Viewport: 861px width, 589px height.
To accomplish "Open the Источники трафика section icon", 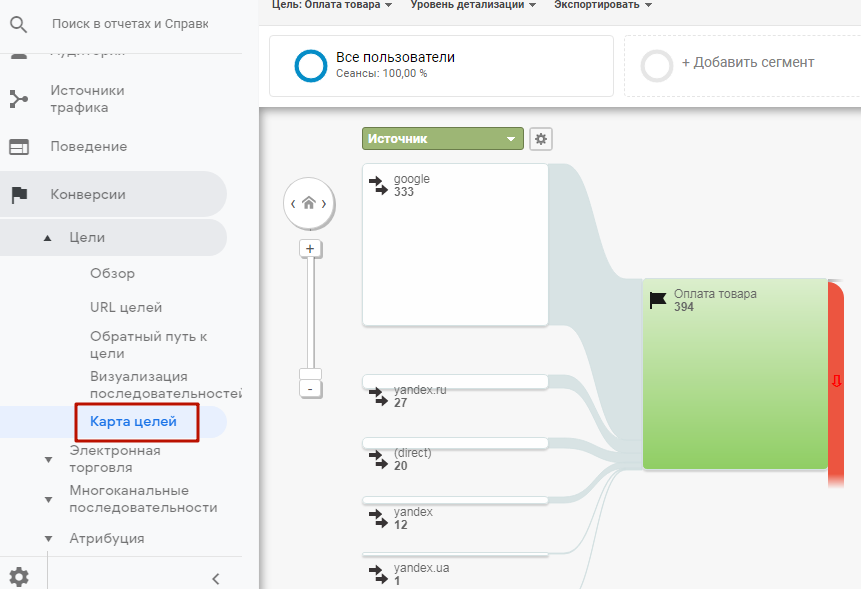I will 19,99.
